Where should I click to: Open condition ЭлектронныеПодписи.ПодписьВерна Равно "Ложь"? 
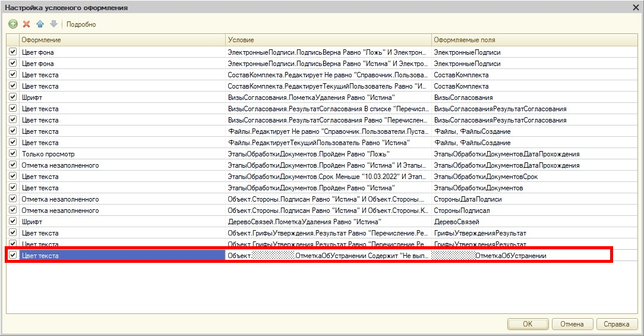pos(328,52)
